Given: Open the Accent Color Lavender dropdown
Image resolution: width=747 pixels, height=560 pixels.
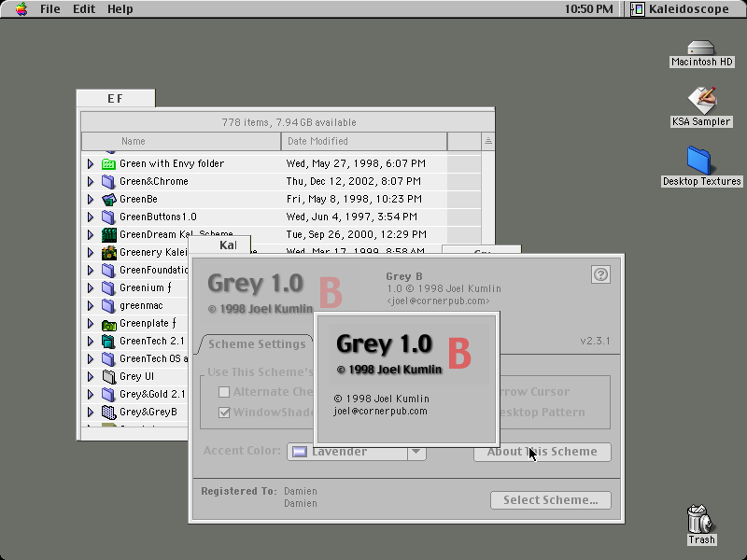Looking at the screenshot, I should [357, 452].
